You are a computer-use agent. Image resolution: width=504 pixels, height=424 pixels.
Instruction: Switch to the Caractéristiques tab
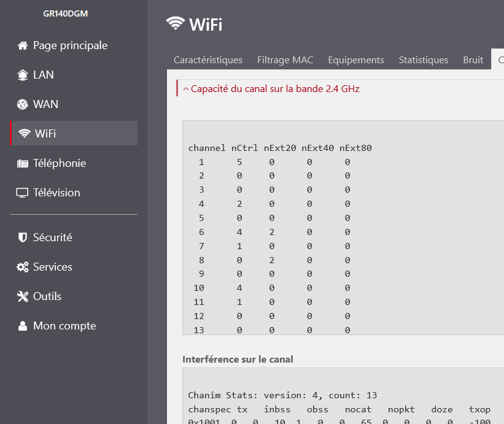208,60
